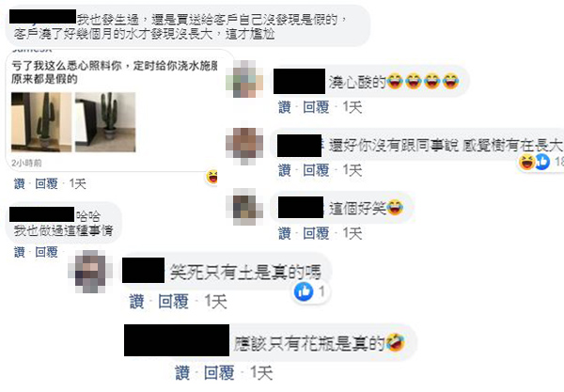Click the laughing reaction emoji on the cactus post
Image resolution: width=564 pixels, height=392 pixels.
[x=212, y=177]
